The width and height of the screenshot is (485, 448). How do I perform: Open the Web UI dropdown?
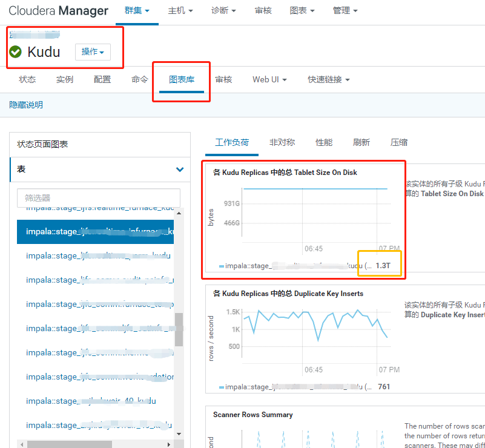click(x=269, y=79)
